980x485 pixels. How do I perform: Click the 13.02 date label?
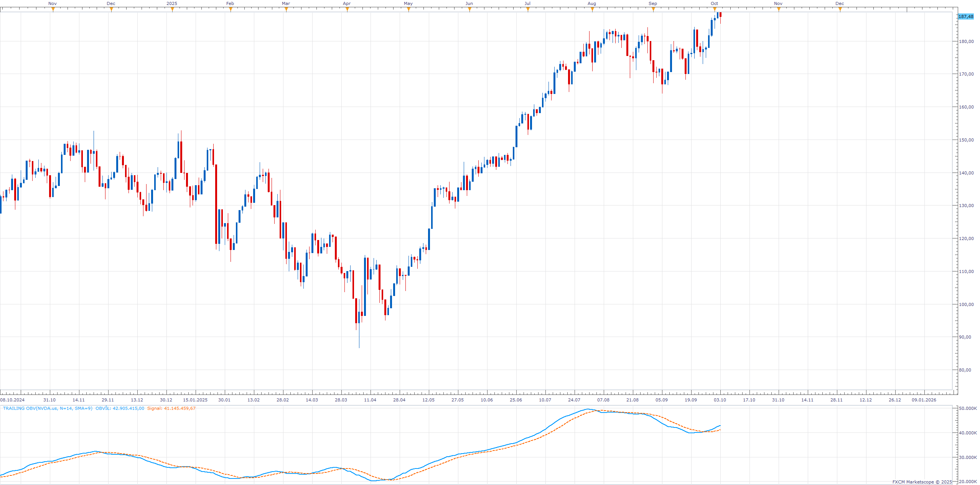[254, 400]
